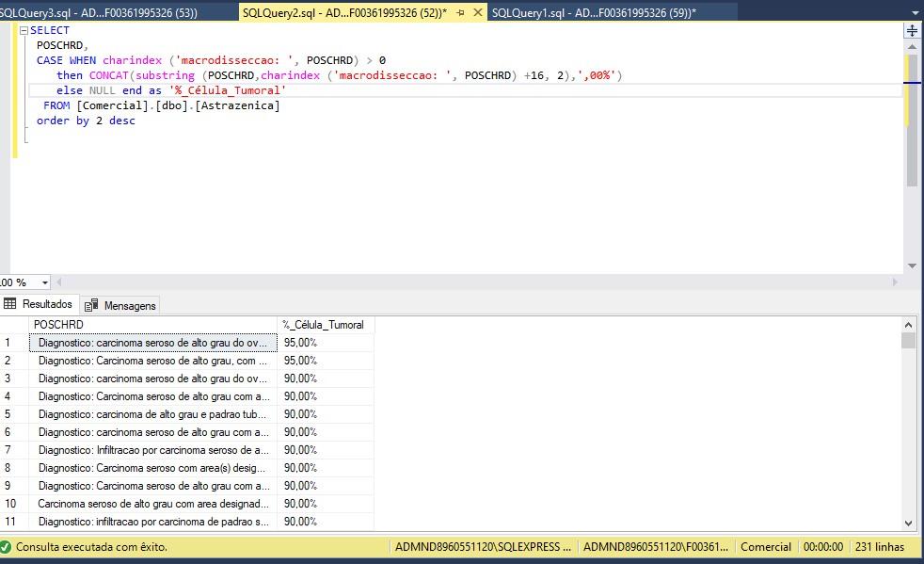Click the '231 linhas' row count status
This screenshot has height=564, width=924.
click(879, 547)
